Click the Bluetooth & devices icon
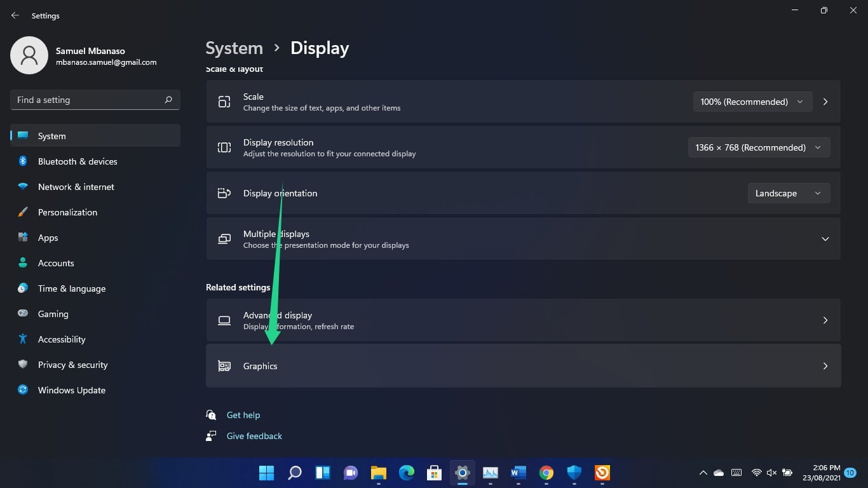Image resolution: width=868 pixels, height=488 pixels. pyautogui.click(x=22, y=161)
